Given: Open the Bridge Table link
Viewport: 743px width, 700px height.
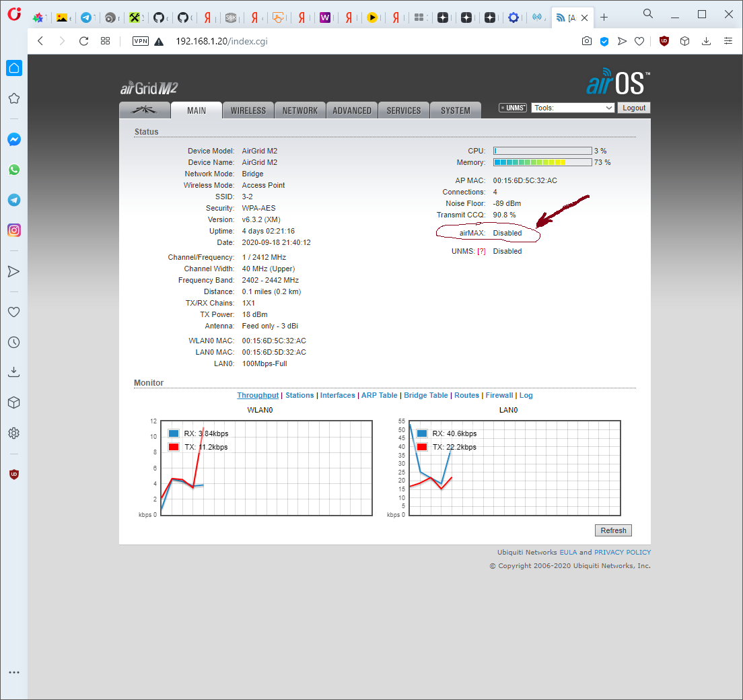Looking at the screenshot, I should pos(425,395).
